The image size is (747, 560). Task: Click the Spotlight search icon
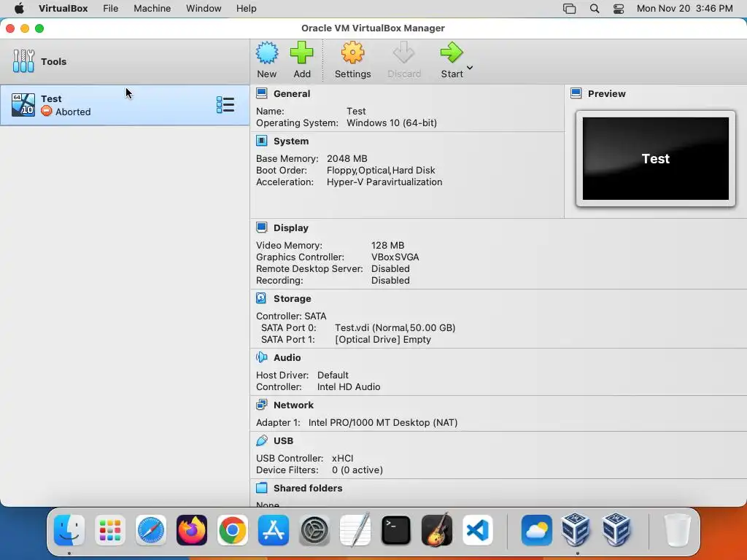click(x=594, y=9)
